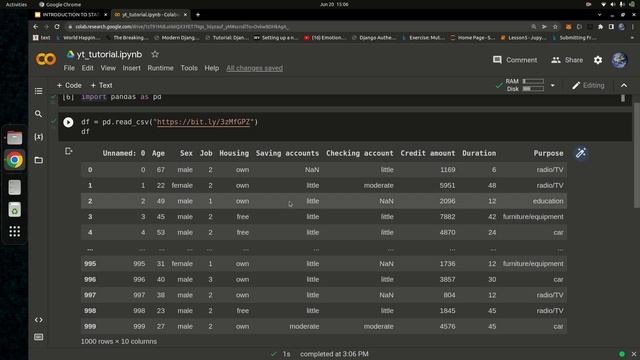Viewport: 640px width, 360px height.
Task: Open the Chrome extensions puzzle icon
Action: pos(600,27)
